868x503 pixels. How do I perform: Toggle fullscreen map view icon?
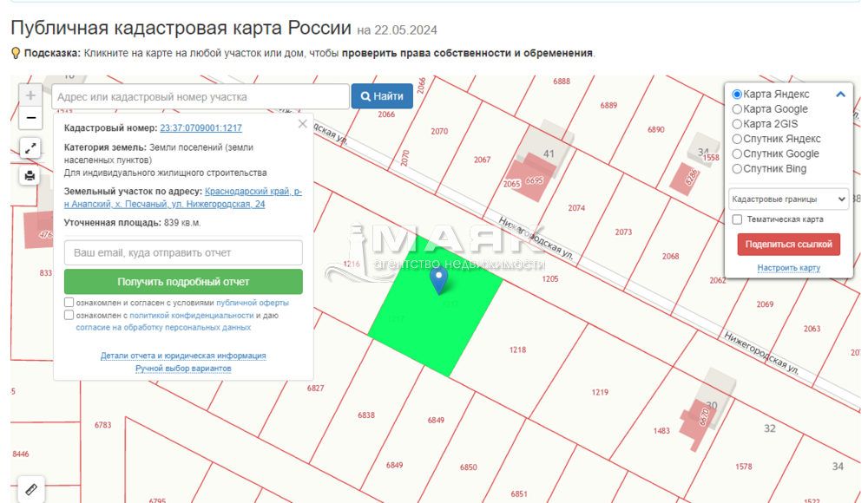30,148
